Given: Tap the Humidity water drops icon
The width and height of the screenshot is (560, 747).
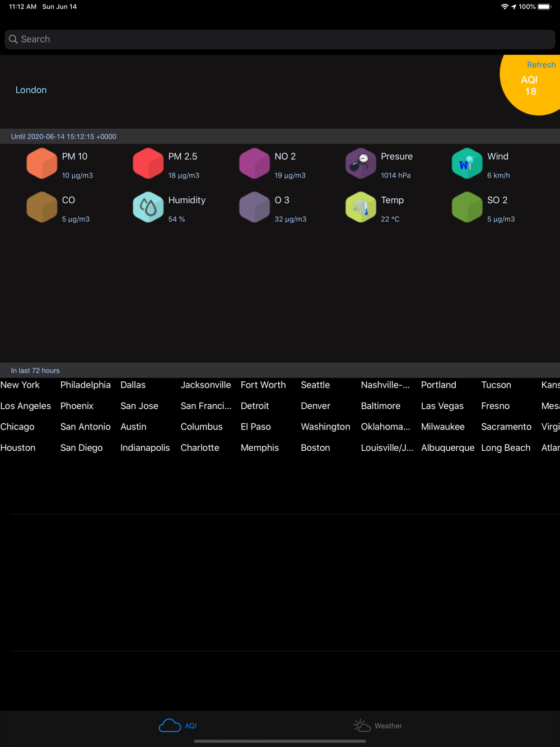Looking at the screenshot, I should point(148,207).
